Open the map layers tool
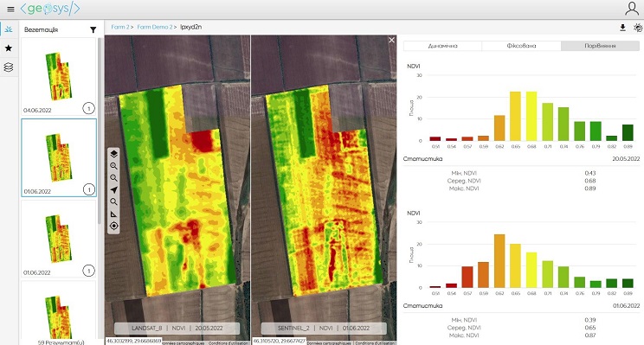 pyautogui.click(x=113, y=154)
